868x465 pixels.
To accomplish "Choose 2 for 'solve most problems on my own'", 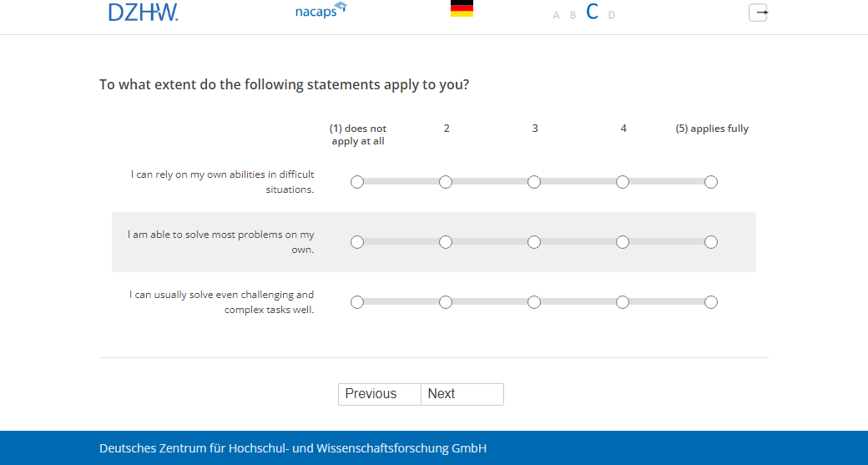I will [x=446, y=242].
